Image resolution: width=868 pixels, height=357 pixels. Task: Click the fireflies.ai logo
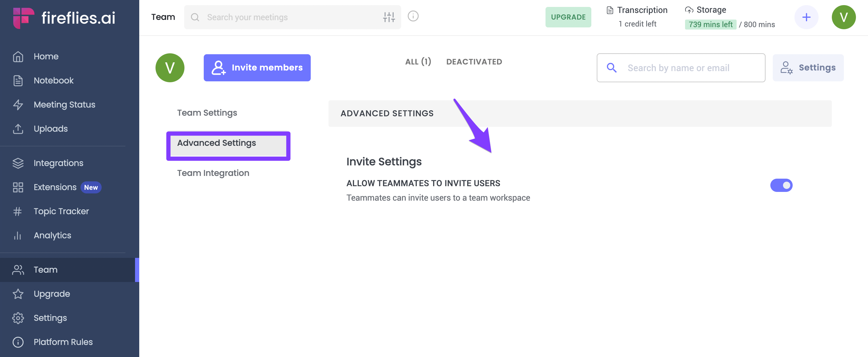(64, 17)
